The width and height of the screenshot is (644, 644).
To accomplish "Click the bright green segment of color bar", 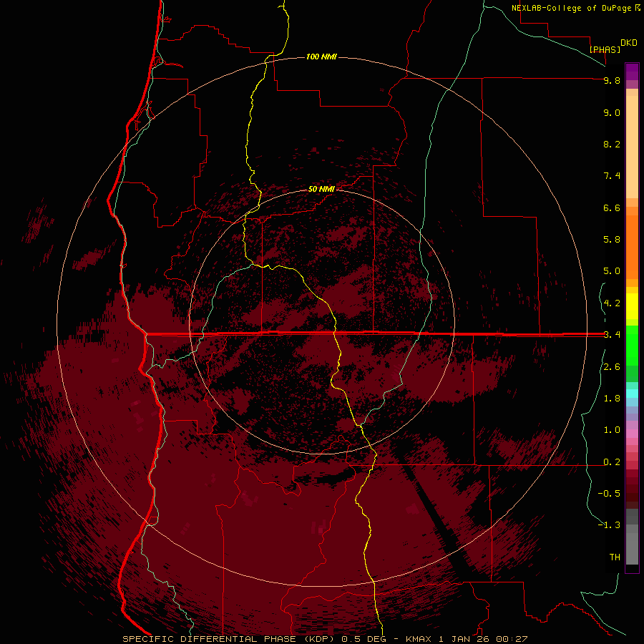I will tap(632, 345).
